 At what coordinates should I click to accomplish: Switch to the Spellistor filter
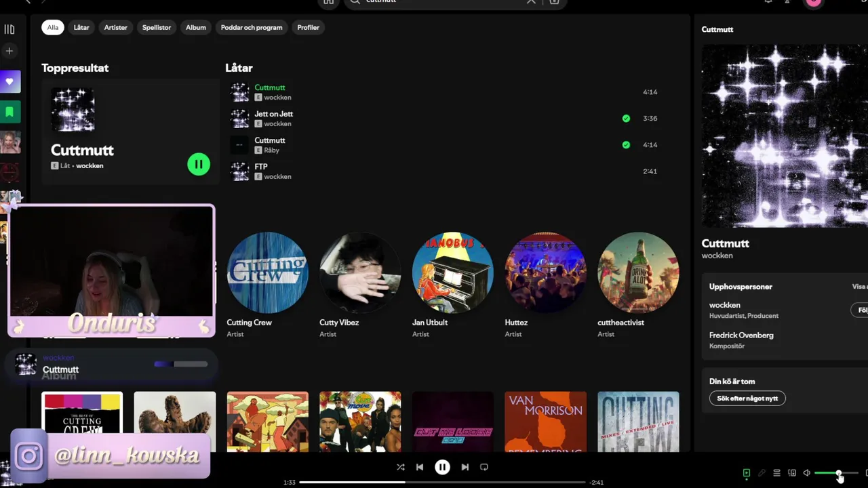[x=157, y=28]
